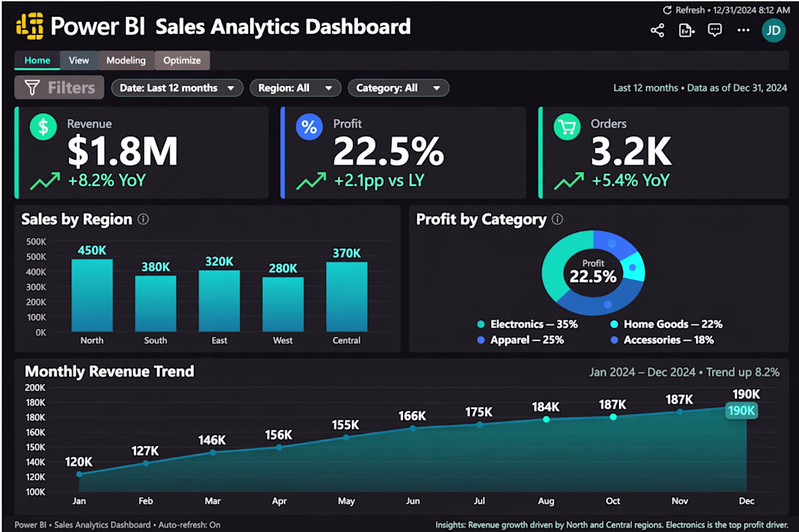Click the Refresh icon at top right
This screenshot has height=532, width=799.
(x=667, y=10)
